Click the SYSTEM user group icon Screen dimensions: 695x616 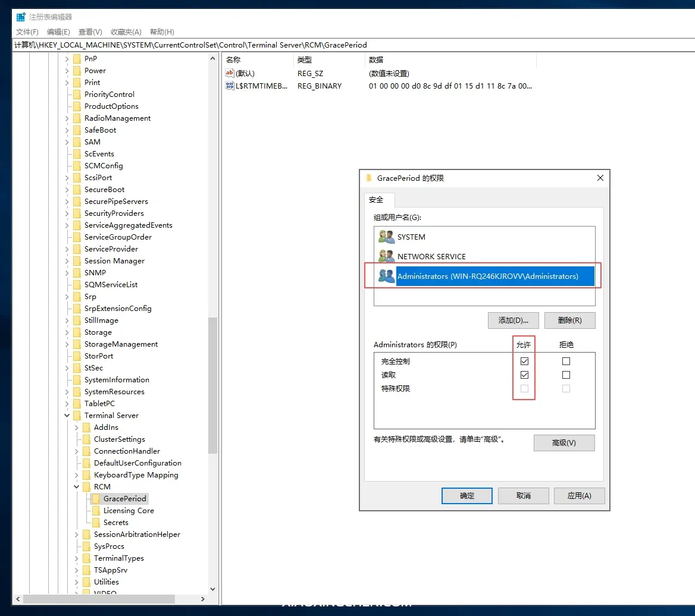(386, 237)
